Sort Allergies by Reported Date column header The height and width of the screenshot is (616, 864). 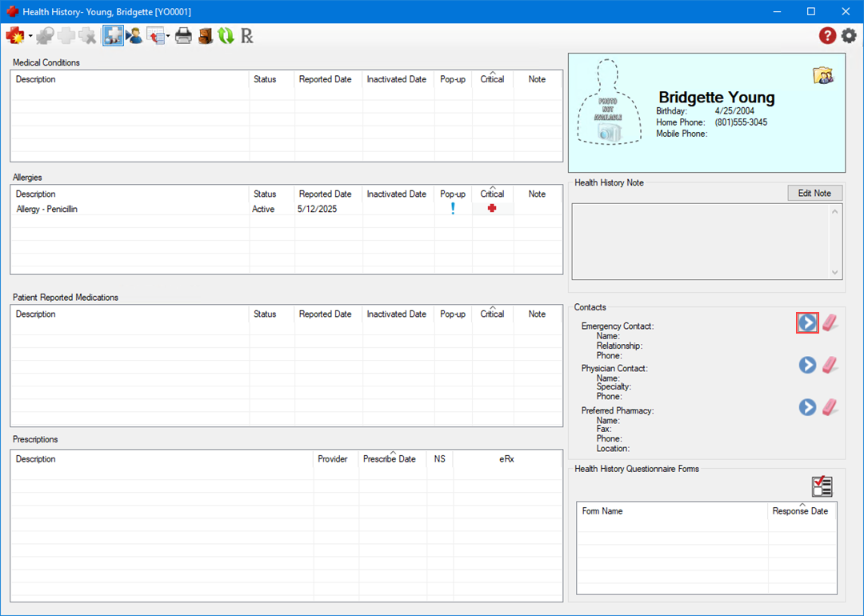click(325, 194)
